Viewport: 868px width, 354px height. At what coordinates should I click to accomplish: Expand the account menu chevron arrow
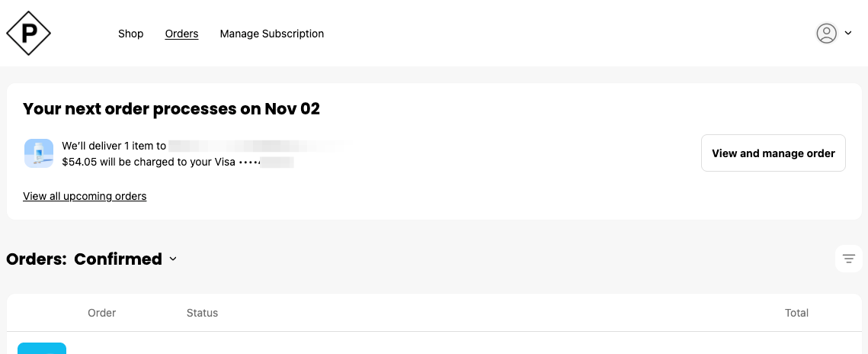click(x=848, y=34)
